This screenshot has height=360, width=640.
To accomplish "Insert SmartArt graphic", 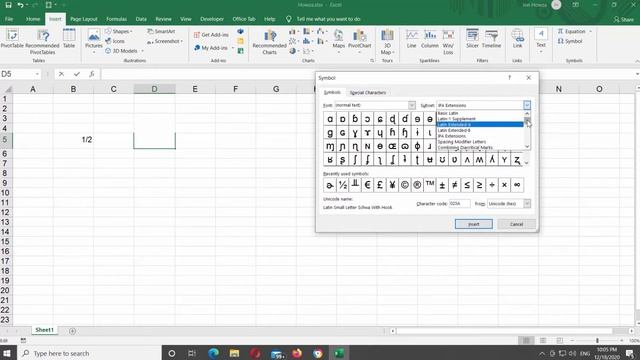I will (161, 31).
